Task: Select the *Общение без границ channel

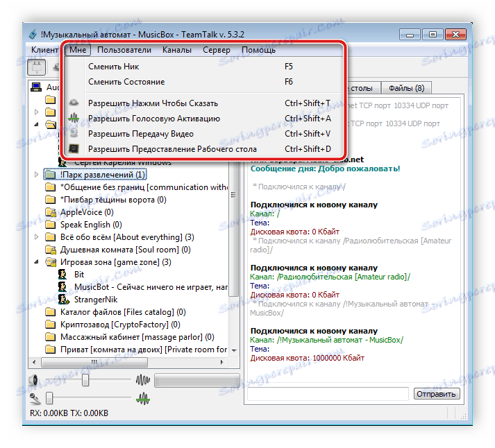Action: [x=144, y=187]
